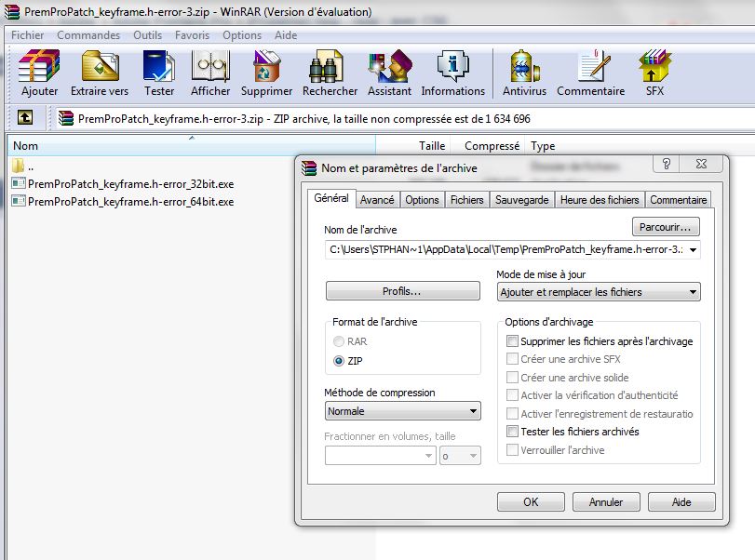Go up one folder level icon
Viewport: 755px width, 560px height.
tap(25, 117)
